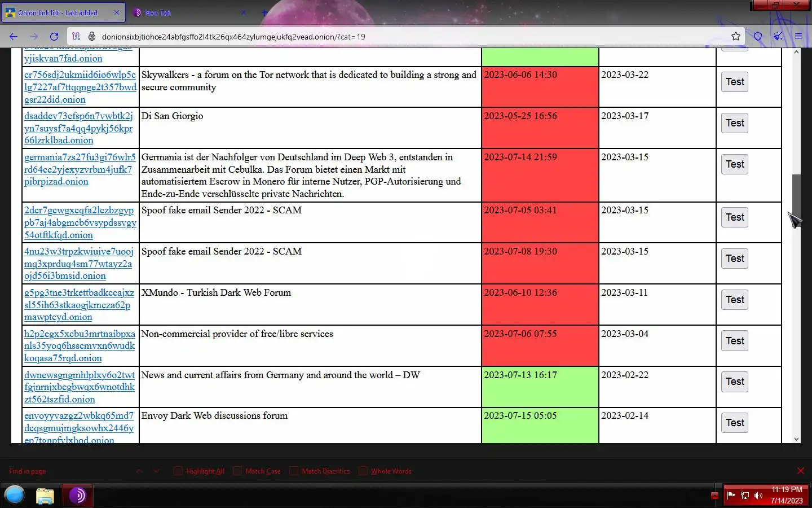Jump to previous find result arrow
This screenshot has height=508, width=812.
coord(139,471)
